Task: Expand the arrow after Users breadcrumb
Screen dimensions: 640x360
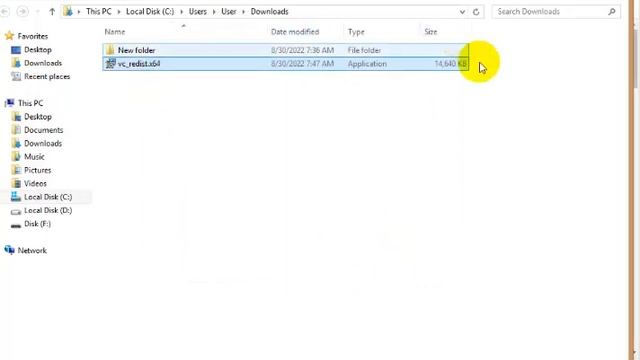Action: click(214, 12)
